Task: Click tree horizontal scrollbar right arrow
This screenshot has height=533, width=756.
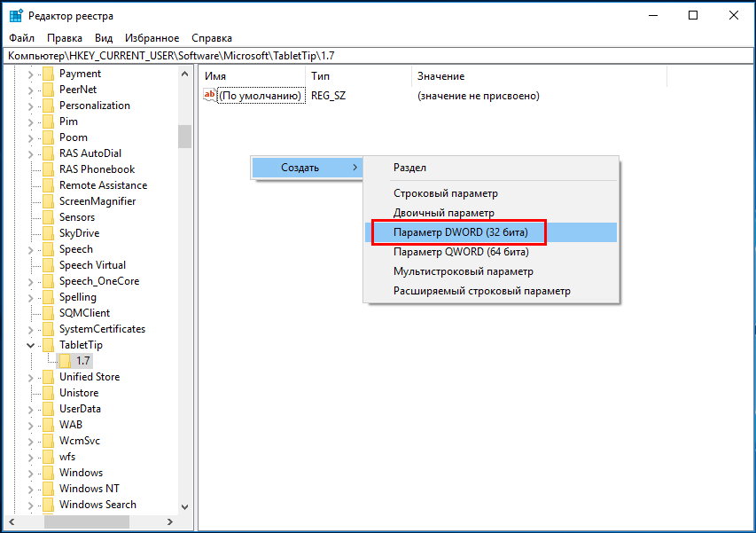Action: click(x=169, y=521)
